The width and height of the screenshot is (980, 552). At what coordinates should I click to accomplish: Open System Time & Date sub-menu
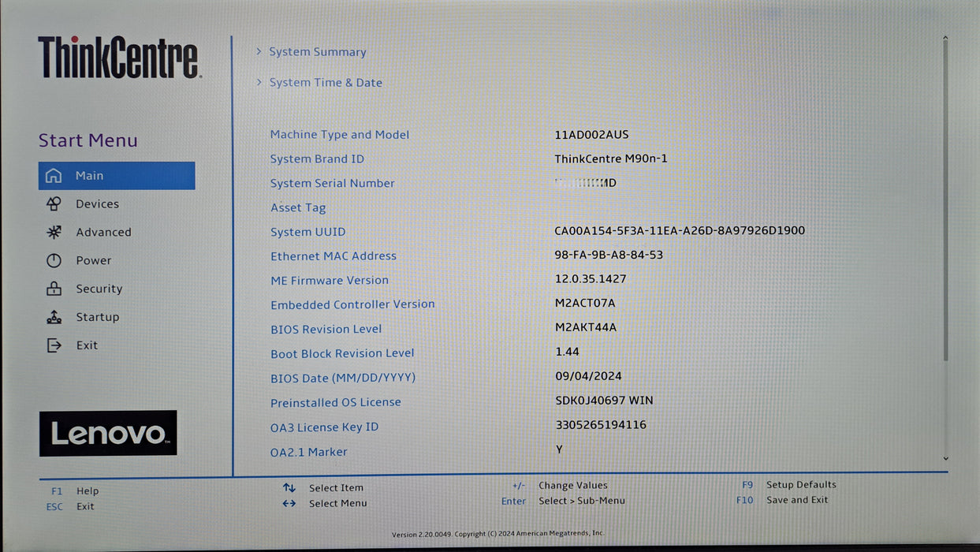click(326, 83)
